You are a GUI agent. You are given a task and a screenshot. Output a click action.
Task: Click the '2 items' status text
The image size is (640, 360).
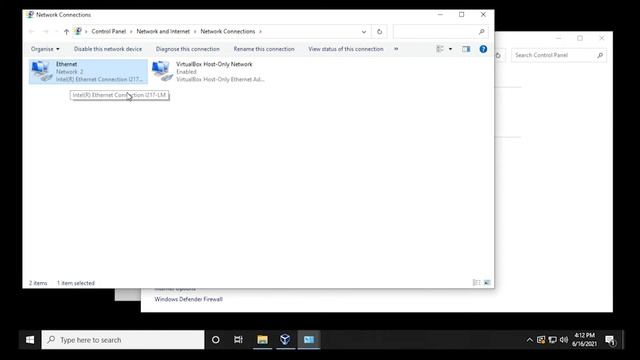click(38, 283)
